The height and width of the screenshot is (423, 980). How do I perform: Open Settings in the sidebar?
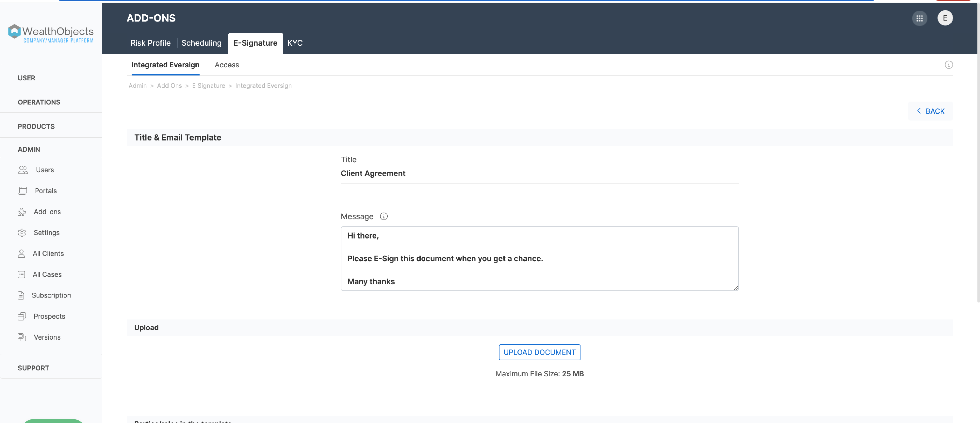click(46, 233)
